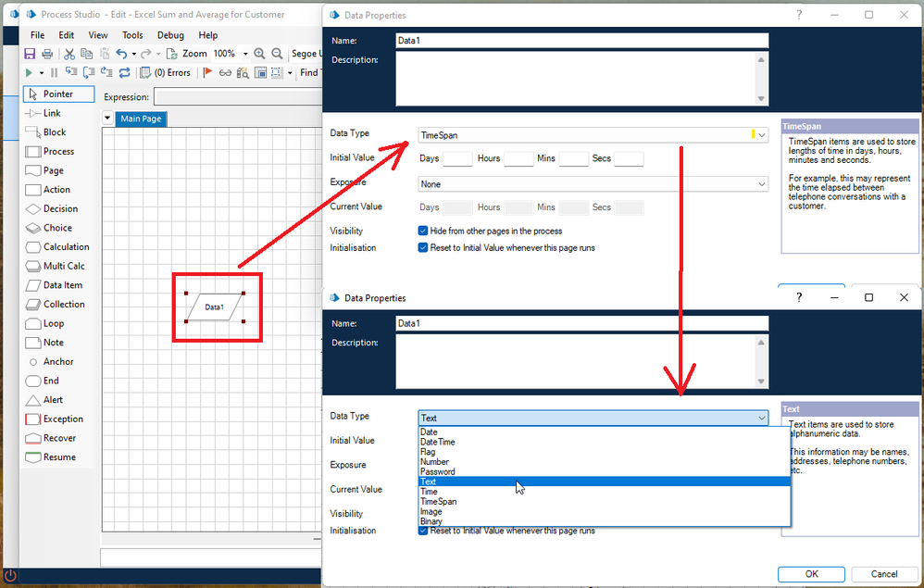Toggle 'Hide from other pages in the process'
Image resolution: width=924 pixels, height=588 pixels.
coord(423,231)
